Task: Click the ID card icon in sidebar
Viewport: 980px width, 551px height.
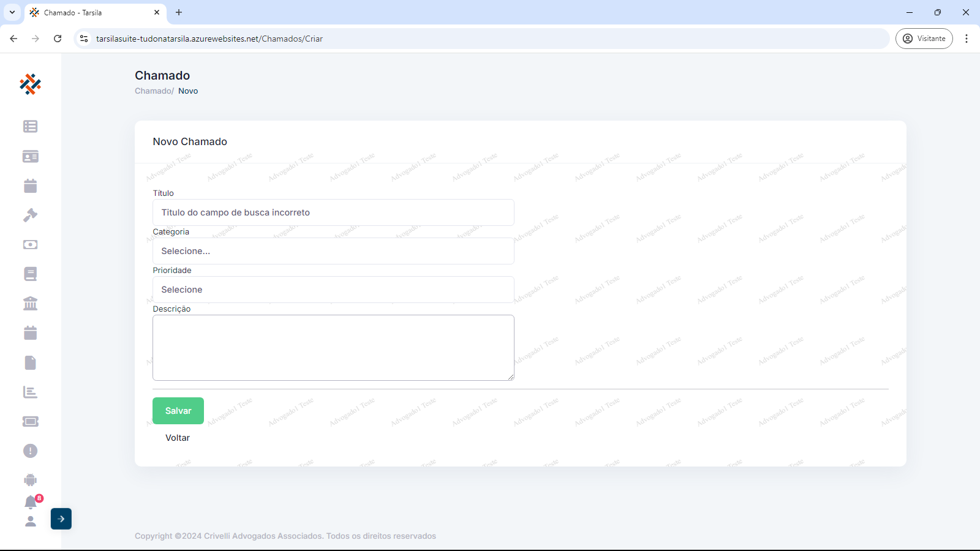Action: [30, 156]
